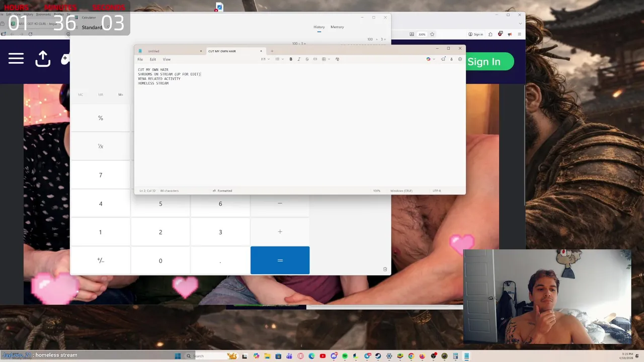The width and height of the screenshot is (644, 362).
Task: Click the website Sign In button
Action: pos(489,62)
